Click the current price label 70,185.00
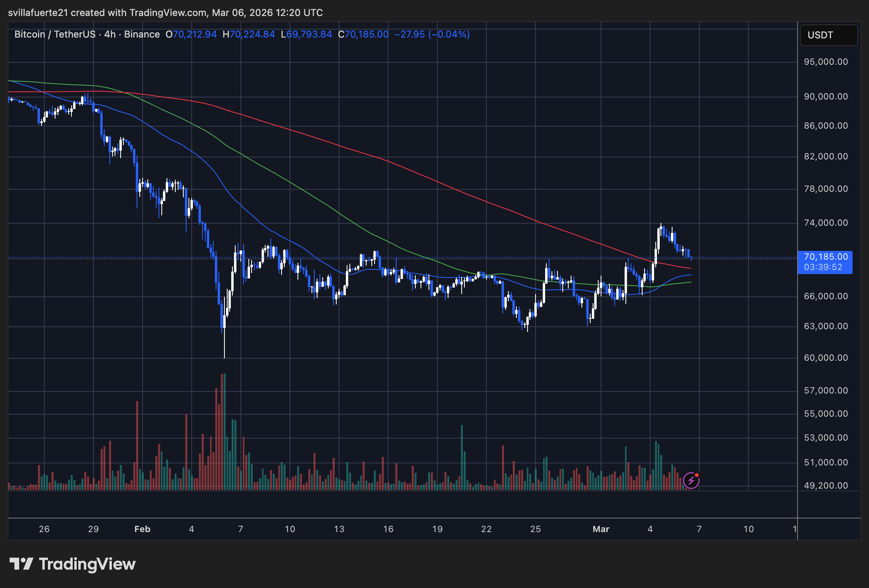The image size is (869, 588). 825,257
